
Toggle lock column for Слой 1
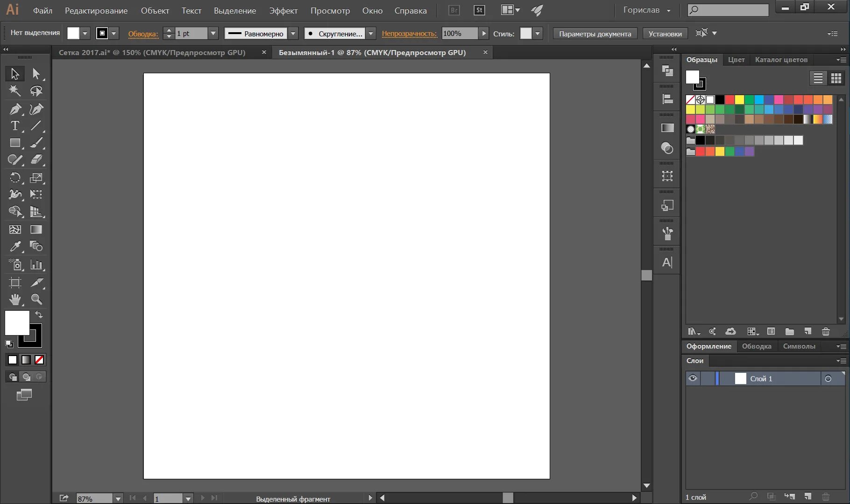click(708, 378)
